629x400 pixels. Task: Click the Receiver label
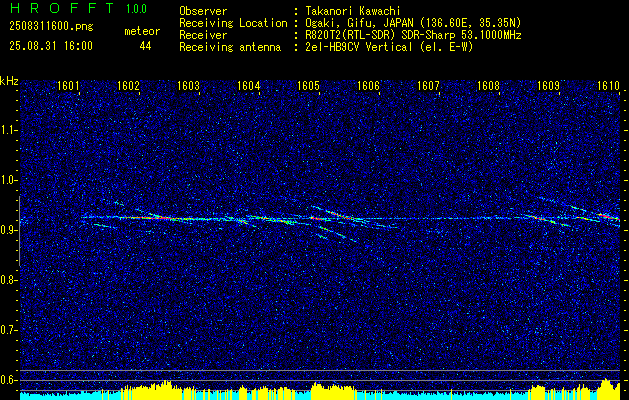point(203,35)
